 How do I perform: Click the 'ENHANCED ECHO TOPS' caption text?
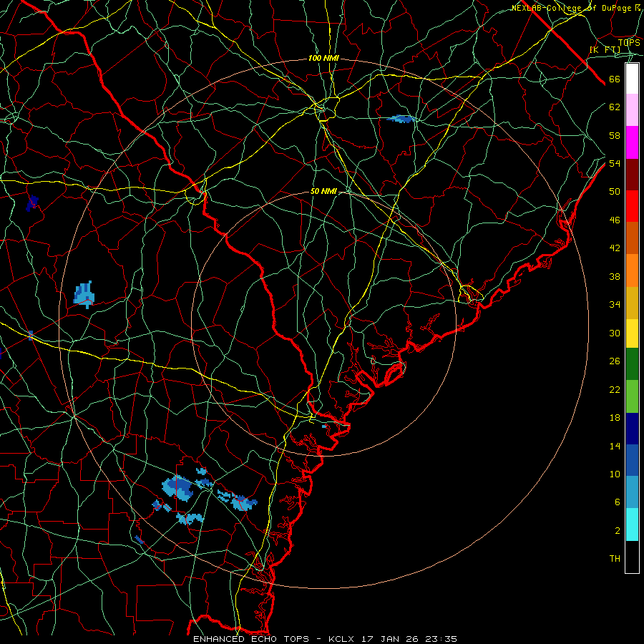pos(251,639)
